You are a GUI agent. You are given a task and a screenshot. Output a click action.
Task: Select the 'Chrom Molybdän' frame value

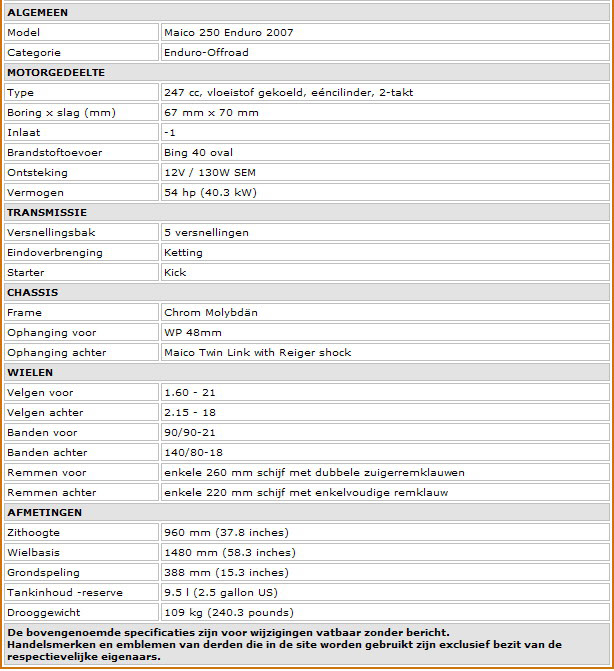[x=211, y=312]
